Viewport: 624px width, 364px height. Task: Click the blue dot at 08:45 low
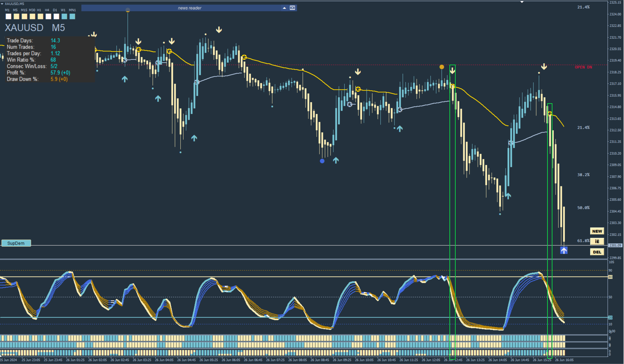(x=322, y=161)
